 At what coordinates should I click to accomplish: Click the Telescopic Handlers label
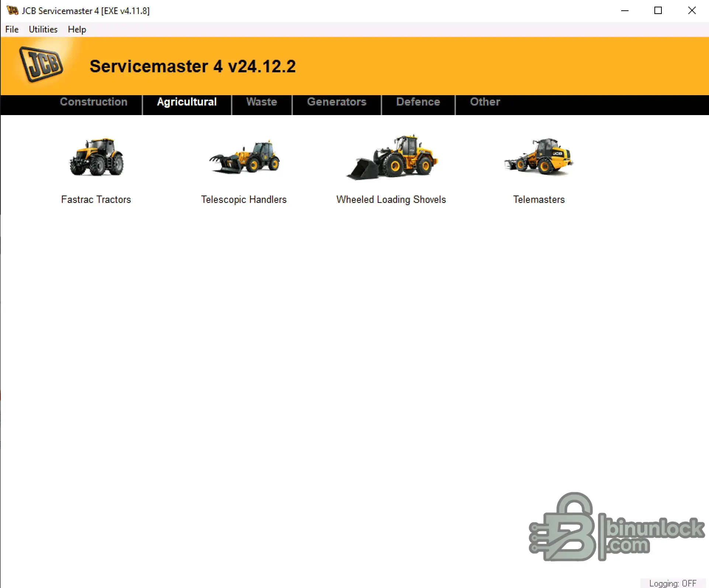pyautogui.click(x=244, y=200)
